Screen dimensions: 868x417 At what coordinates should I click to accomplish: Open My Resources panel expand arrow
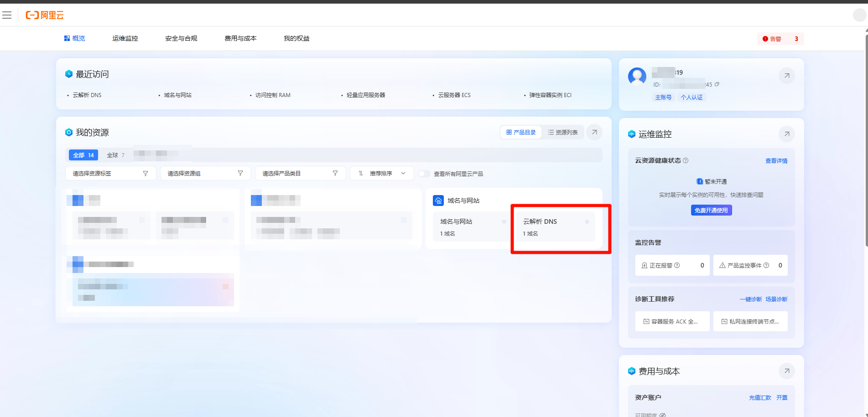coord(594,132)
